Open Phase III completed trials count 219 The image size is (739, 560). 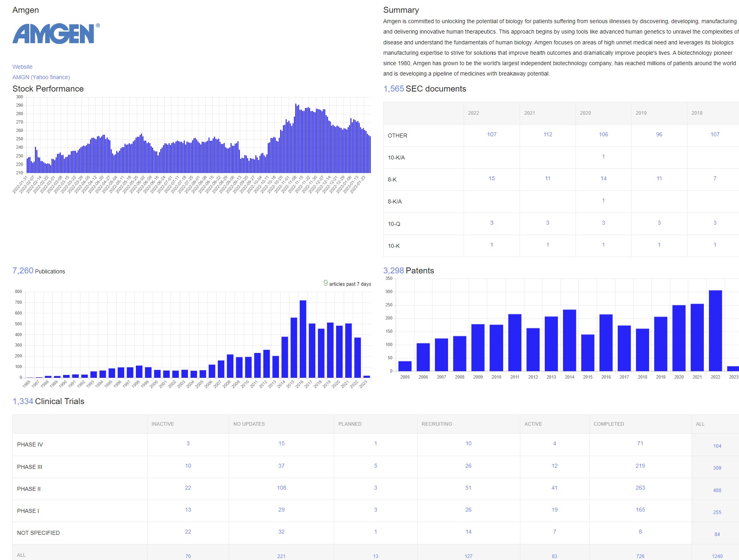(x=640, y=466)
